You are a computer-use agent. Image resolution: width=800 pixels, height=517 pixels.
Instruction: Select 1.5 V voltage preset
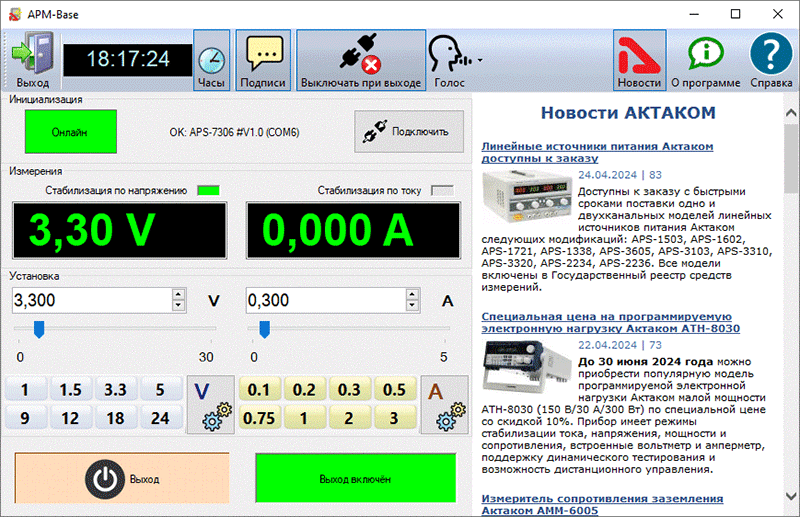[x=70, y=390]
